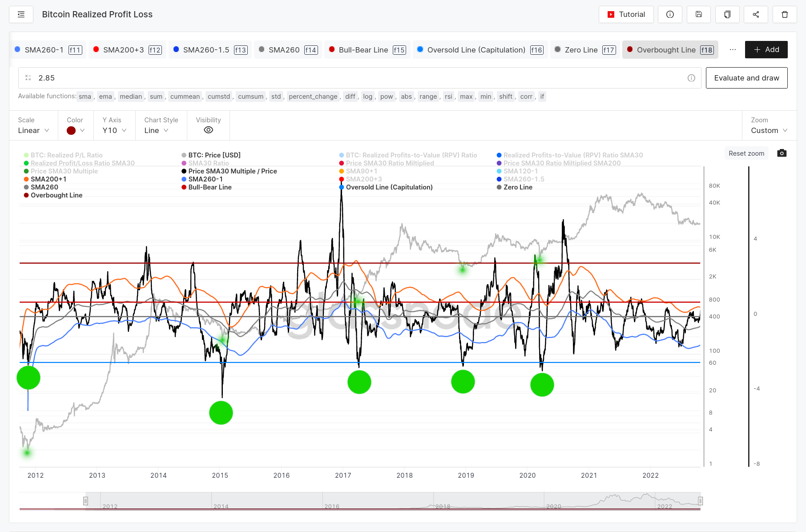Delete the chart with trash icon
Screen dimensions: 806x532
click(785, 15)
